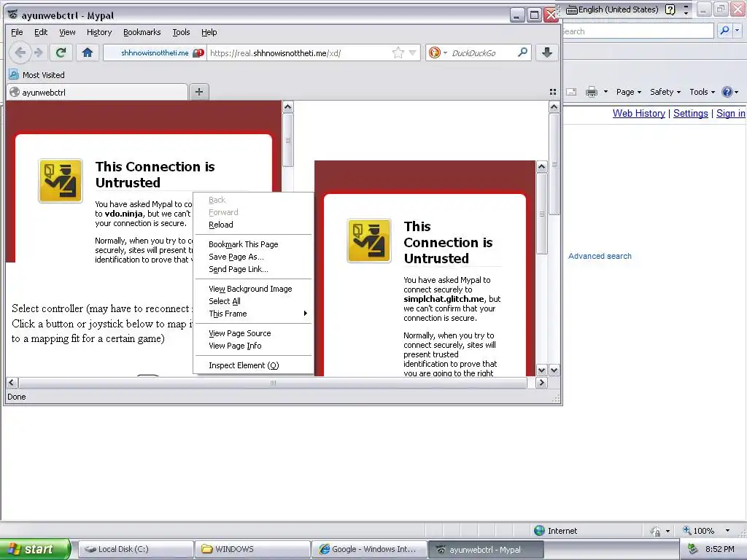Viewport: 747px width, 560px height.
Task: Click the untrusted connection icon for simplchat.glitch.me
Action: [x=369, y=241]
